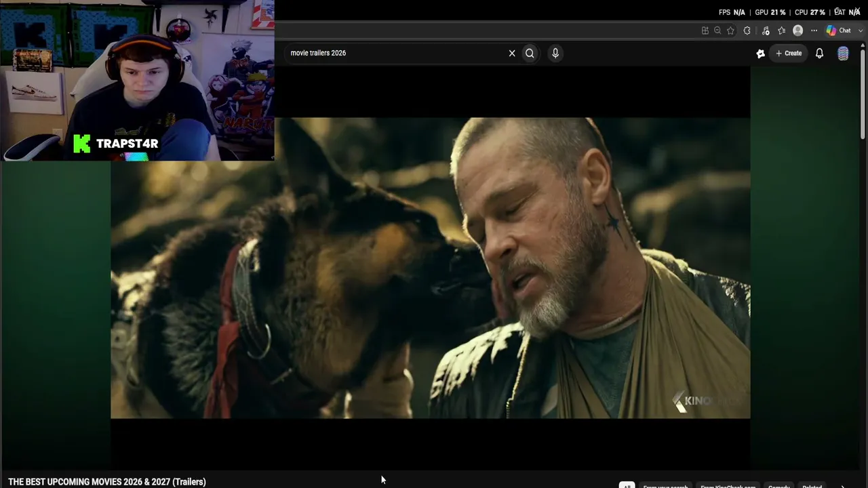Select the Comedy filter chip

779,485
